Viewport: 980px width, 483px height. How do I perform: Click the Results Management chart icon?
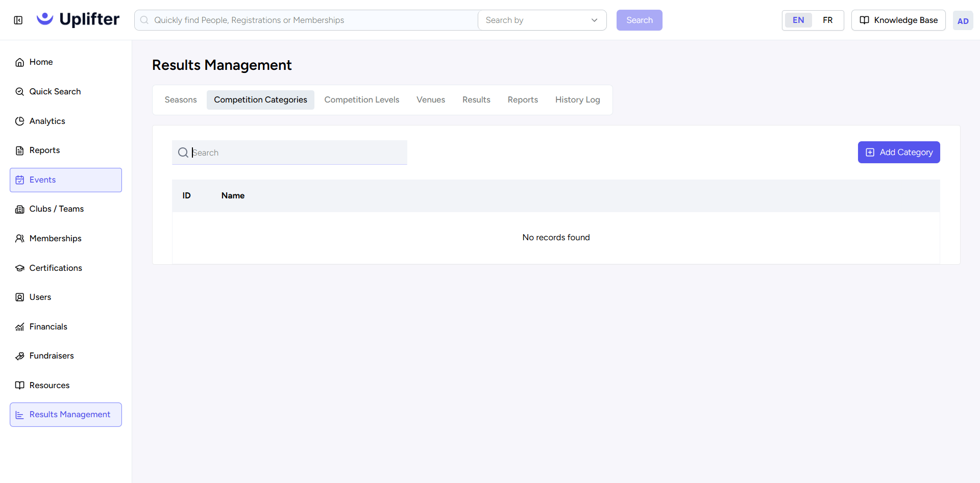(x=20, y=415)
